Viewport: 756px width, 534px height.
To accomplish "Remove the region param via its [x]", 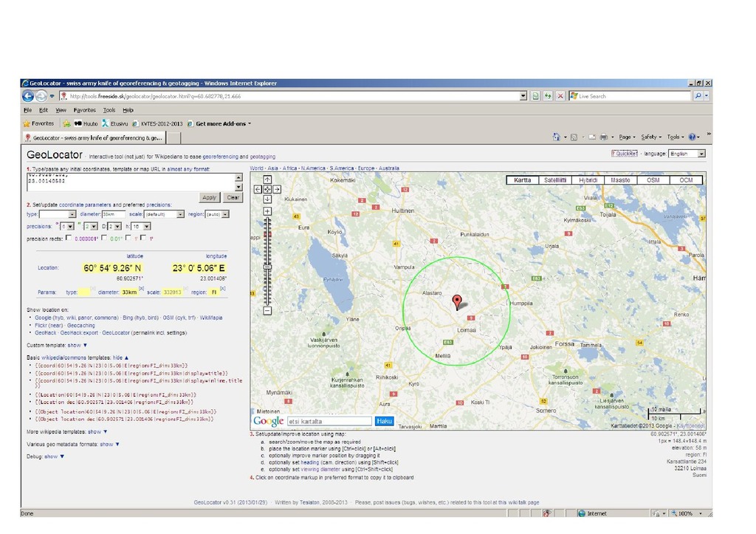I will point(223,289).
